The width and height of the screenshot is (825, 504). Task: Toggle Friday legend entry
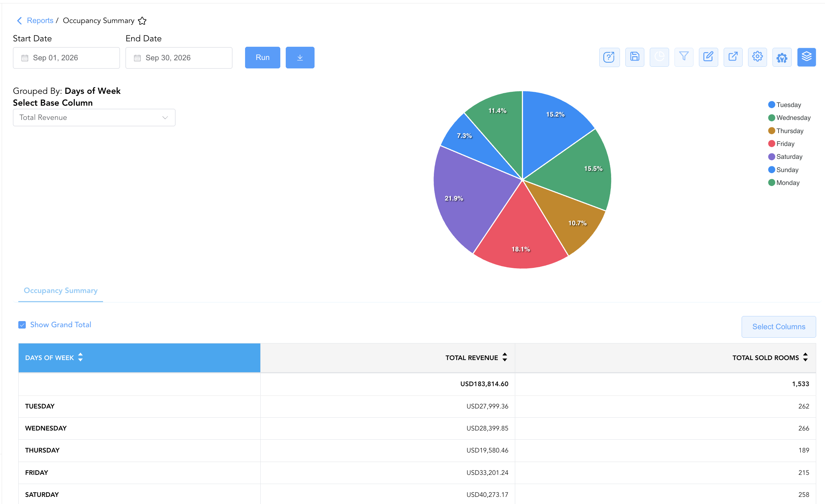click(x=781, y=144)
